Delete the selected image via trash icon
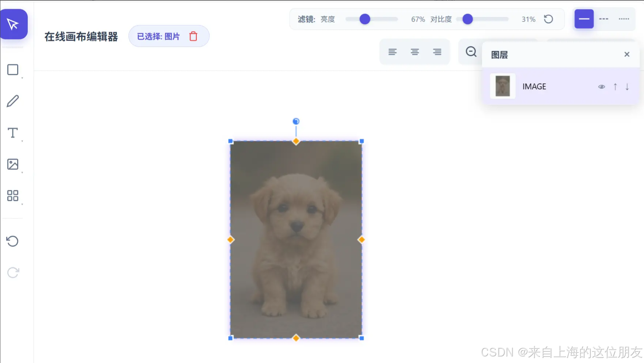The height and width of the screenshot is (363, 644). 193,36
